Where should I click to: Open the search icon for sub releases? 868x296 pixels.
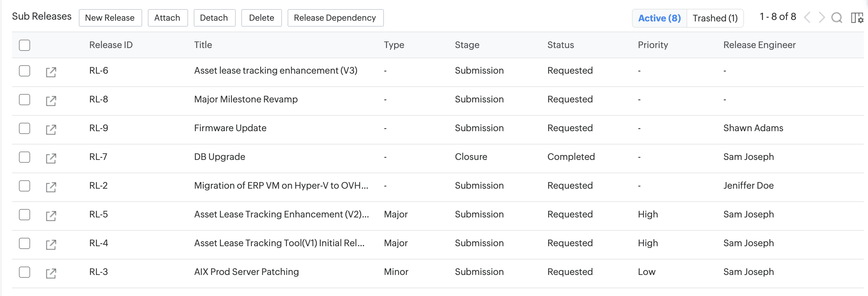point(837,18)
